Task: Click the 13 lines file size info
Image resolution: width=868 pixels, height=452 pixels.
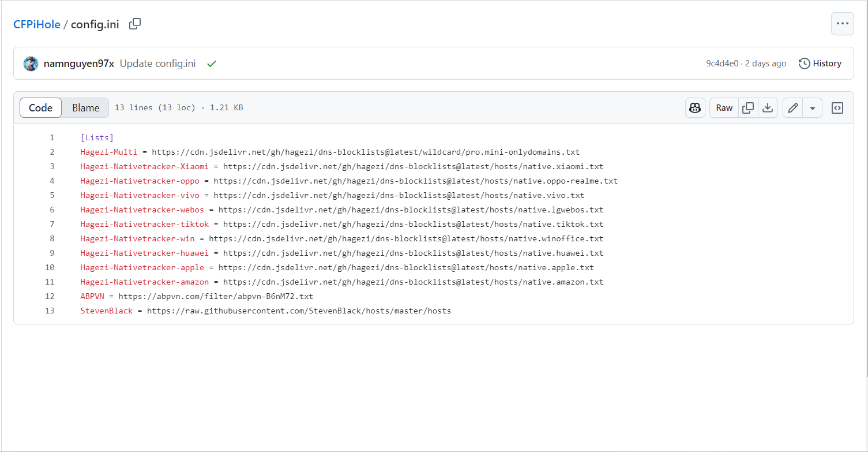Action: pos(179,108)
